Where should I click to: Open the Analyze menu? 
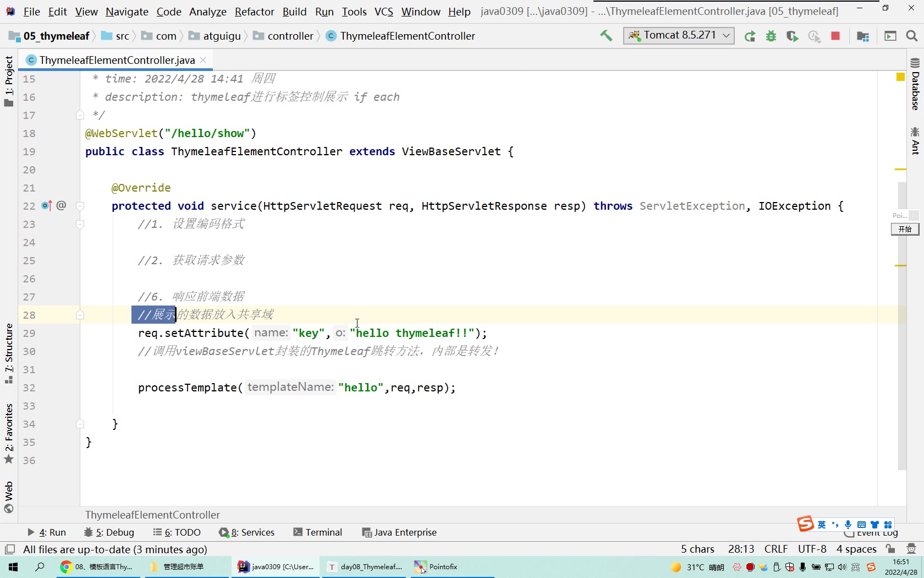pyautogui.click(x=208, y=12)
